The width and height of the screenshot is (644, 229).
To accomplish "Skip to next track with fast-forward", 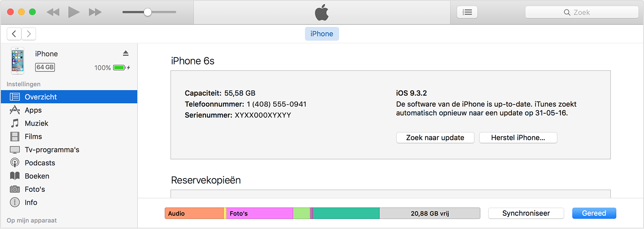I will (x=95, y=12).
